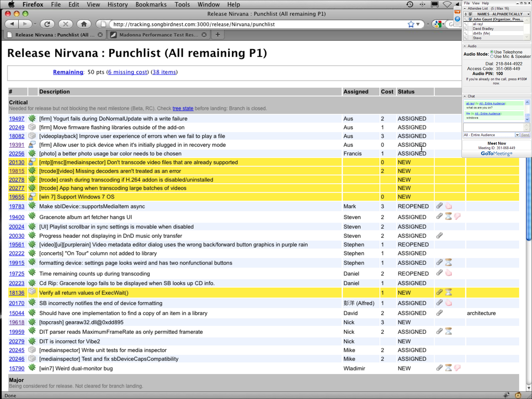Click the URL address bar
The height and width of the screenshot is (399, 532).
coord(258,24)
